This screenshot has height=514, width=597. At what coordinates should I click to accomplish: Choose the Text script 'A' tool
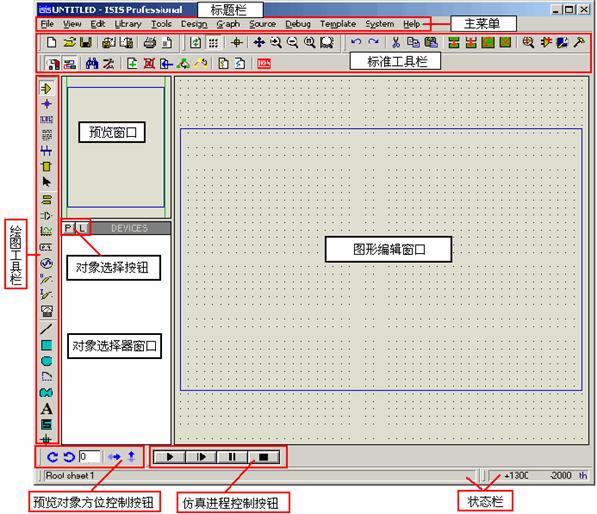(46, 409)
